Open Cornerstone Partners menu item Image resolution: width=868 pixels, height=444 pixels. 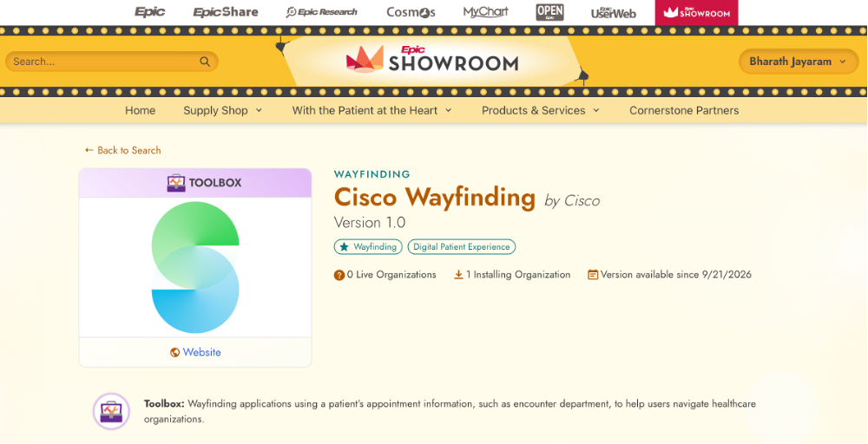point(684,111)
